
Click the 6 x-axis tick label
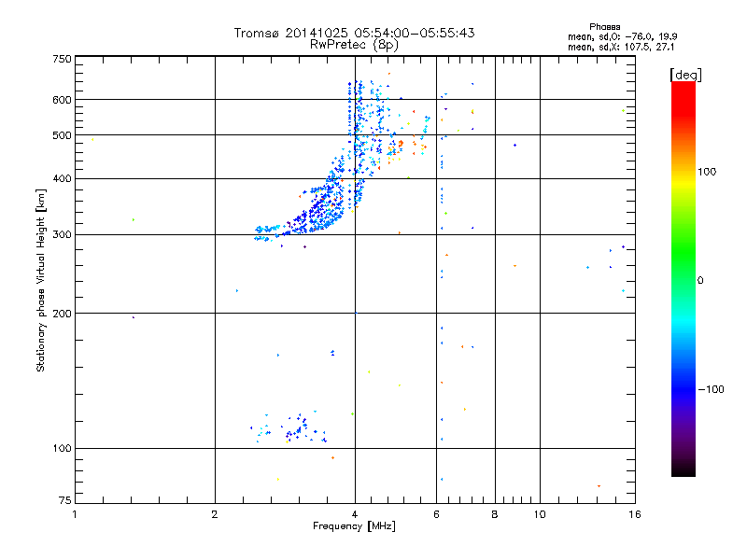(x=436, y=514)
